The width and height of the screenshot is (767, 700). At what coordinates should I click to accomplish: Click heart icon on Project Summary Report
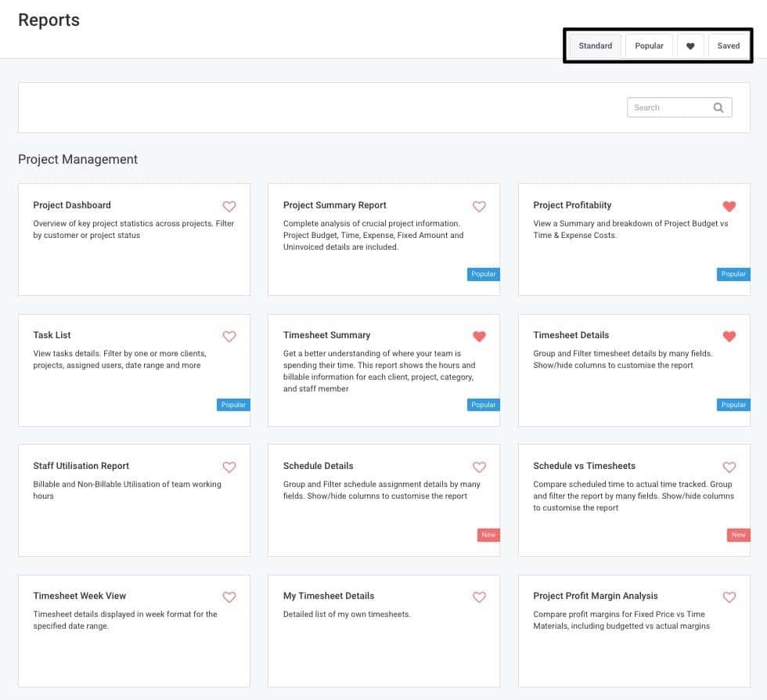[479, 207]
